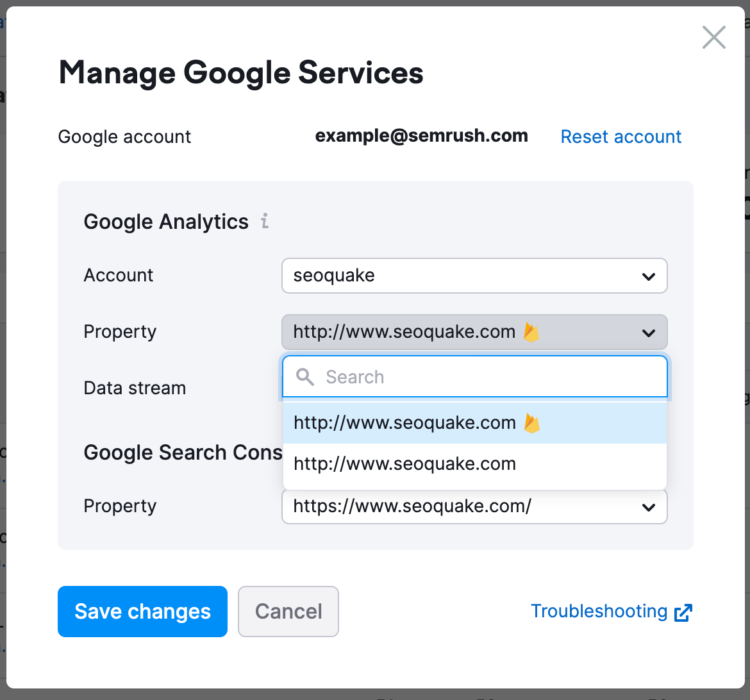Select the plain http://www.seoquake.com option
750x700 pixels.
pos(404,463)
